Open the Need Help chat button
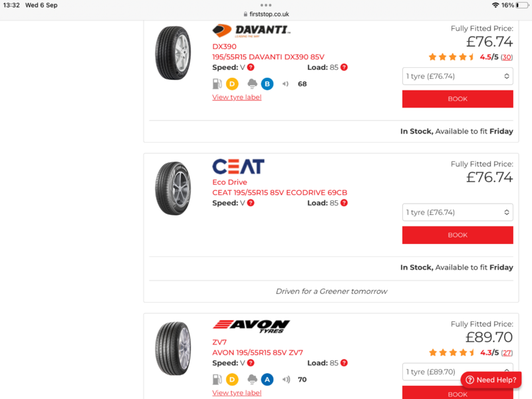 [491, 380]
